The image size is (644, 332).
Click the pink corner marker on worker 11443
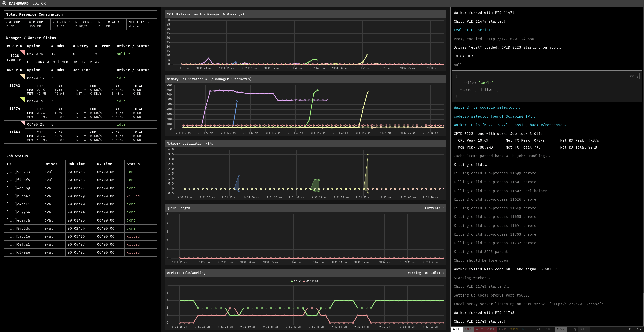pyautogui.click(x=23, y=122)
